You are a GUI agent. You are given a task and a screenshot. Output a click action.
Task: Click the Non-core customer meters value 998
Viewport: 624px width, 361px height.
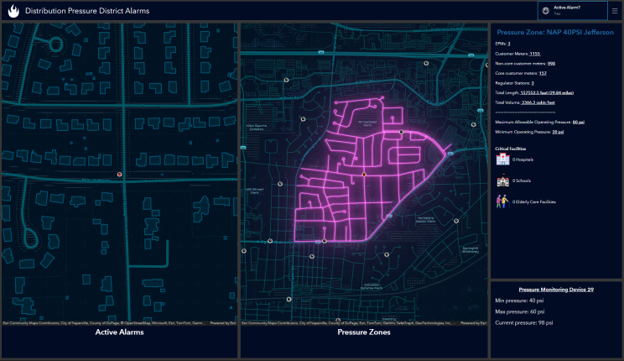[551, 63]
